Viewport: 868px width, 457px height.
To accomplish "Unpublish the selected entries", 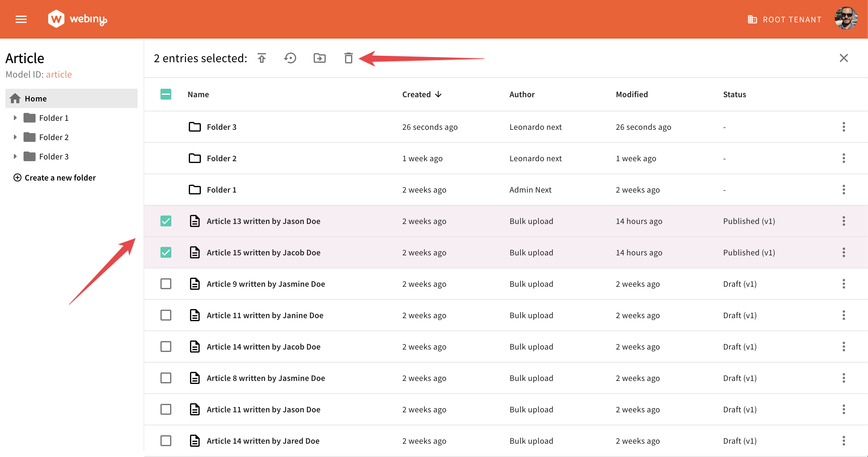I will pos(290,58).
